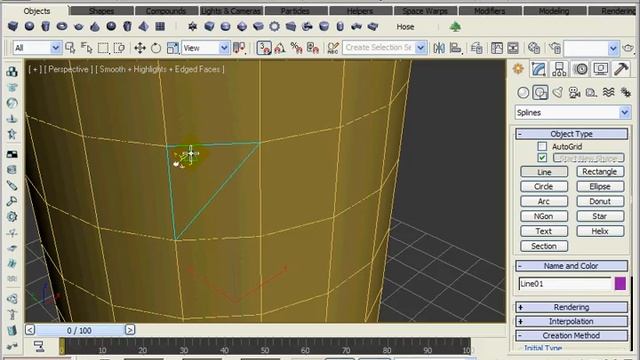Choose the Pyramid primitive icon
Viewport: 640px width, 360px height.
(x=144, y=27)
